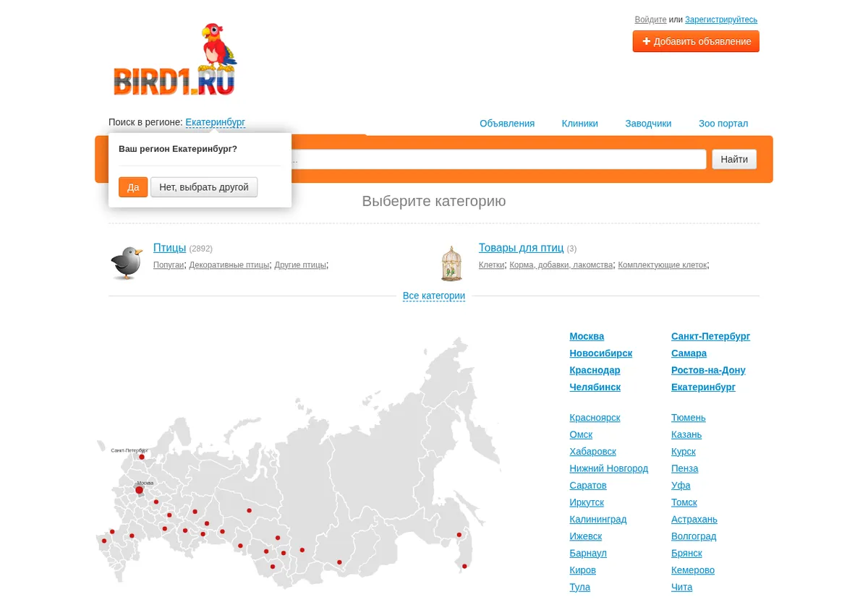868x610 pixels.
Task: Open the Клетки subcategory link
Action: (491, 265)
